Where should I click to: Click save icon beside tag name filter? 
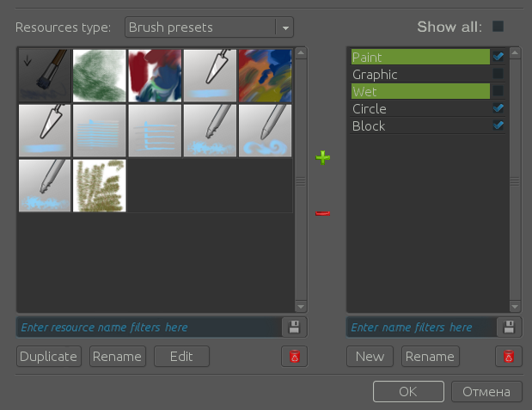(x=509, y=327)
